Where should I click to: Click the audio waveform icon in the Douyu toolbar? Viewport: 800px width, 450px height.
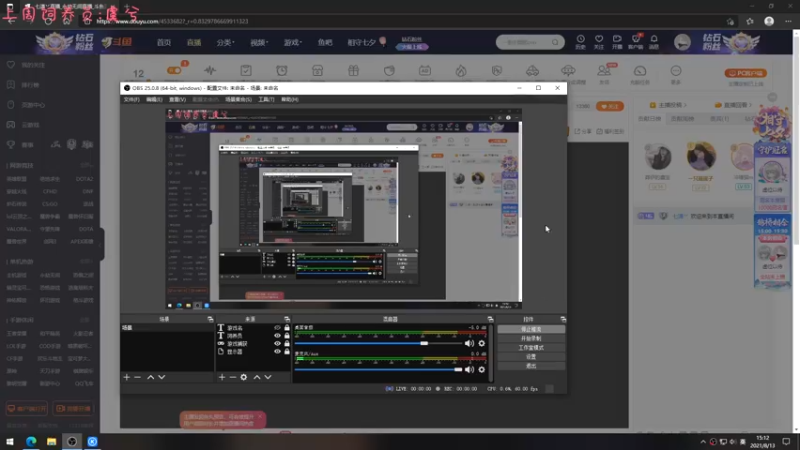coord(210,71)
